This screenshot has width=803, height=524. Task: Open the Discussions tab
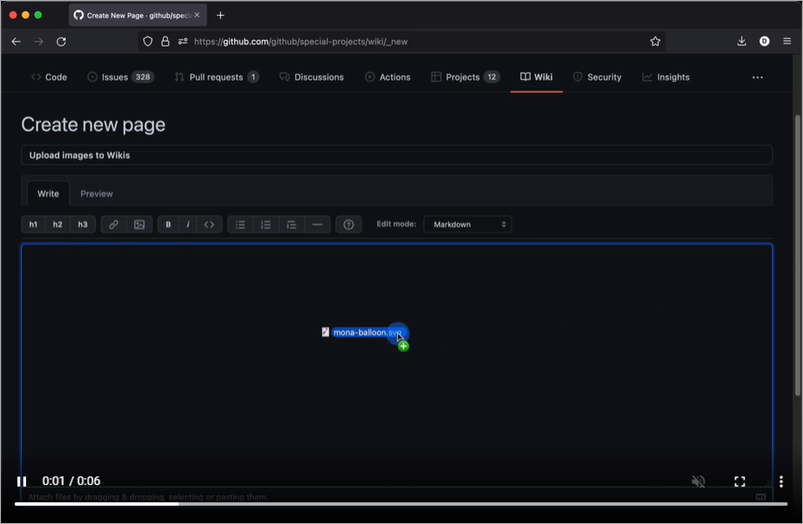[311, 77]
